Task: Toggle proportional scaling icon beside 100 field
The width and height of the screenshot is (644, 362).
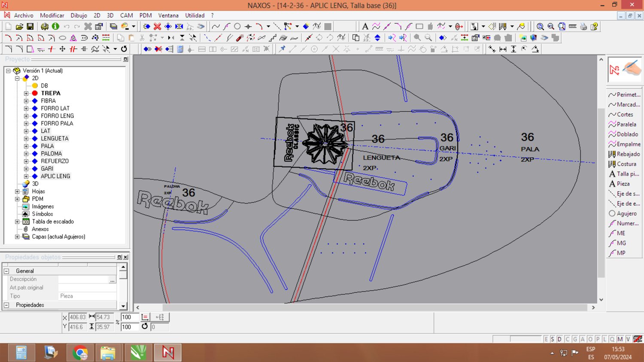Action: tap(145, 317)
